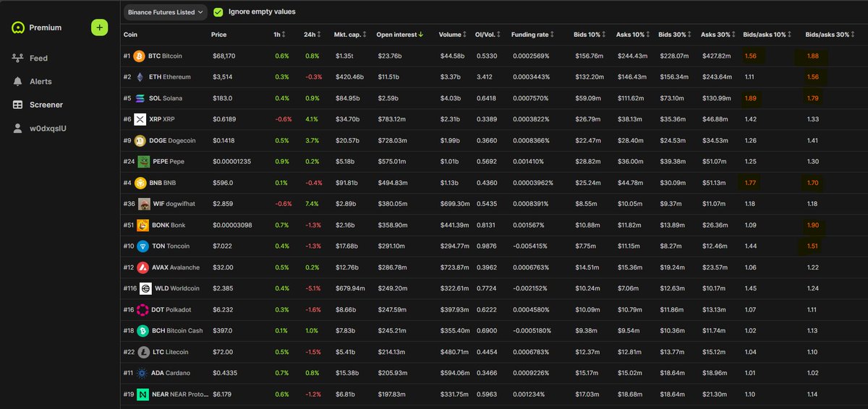Sort by the 24h column
The width and height of the screenshot is (868, 409).
(x=312, y=35)
